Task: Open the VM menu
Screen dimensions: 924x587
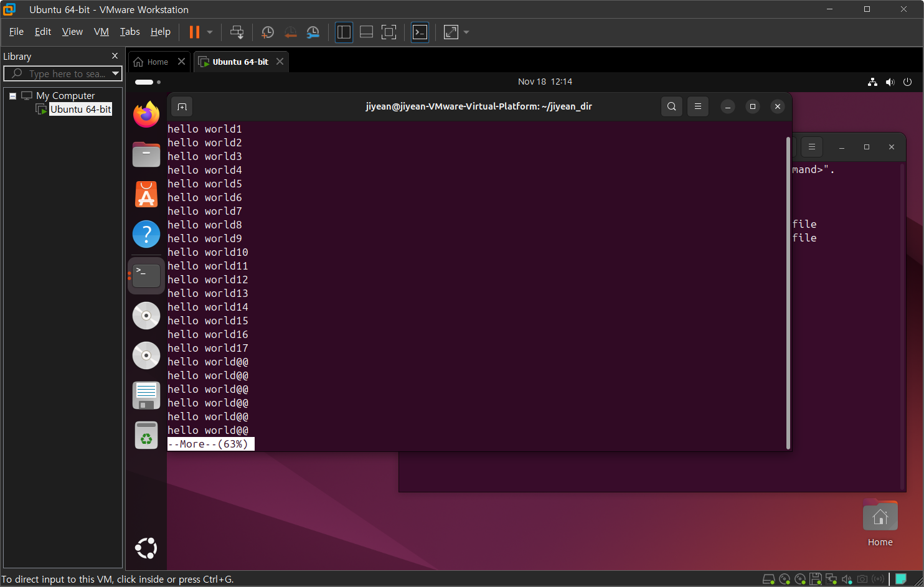Action: 101,32
